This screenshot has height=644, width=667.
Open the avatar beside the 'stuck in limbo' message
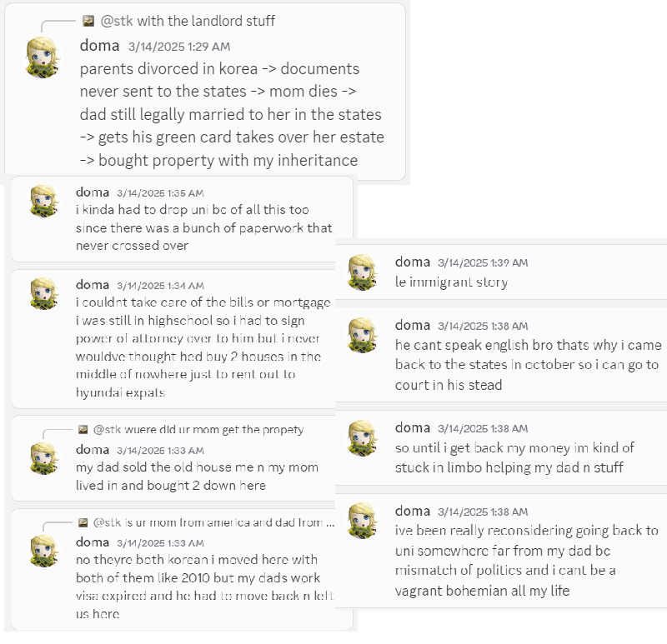[x=363, y=438]
